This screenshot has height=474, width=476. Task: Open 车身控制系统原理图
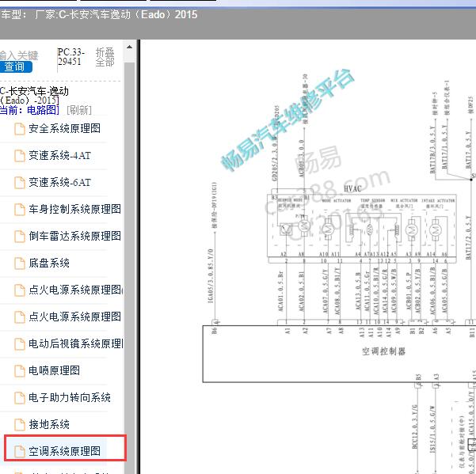tap(74, 209)
